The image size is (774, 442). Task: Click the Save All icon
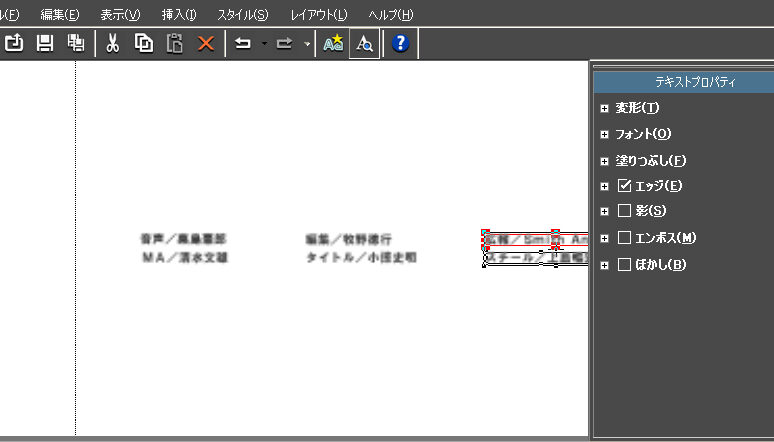tap(75, 44)
